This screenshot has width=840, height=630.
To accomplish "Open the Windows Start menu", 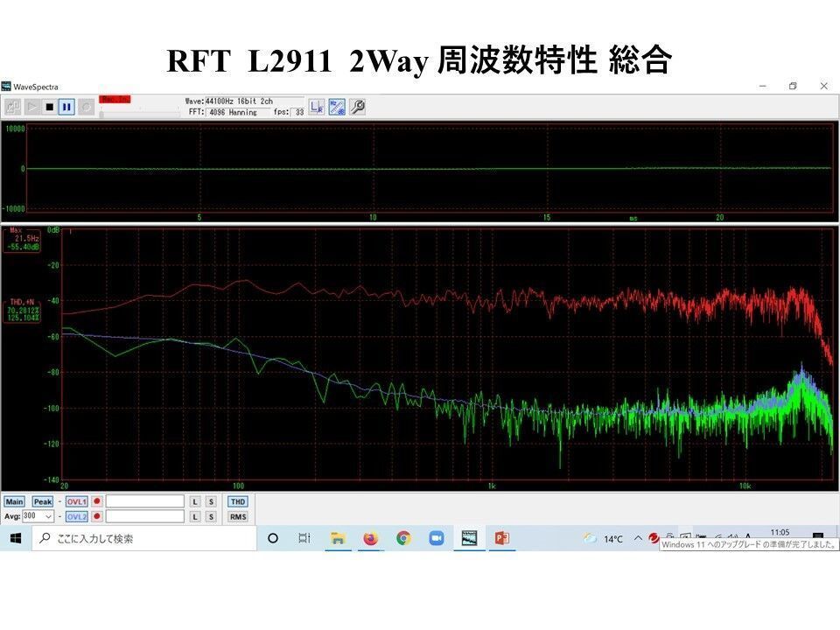I will point(16,538).
